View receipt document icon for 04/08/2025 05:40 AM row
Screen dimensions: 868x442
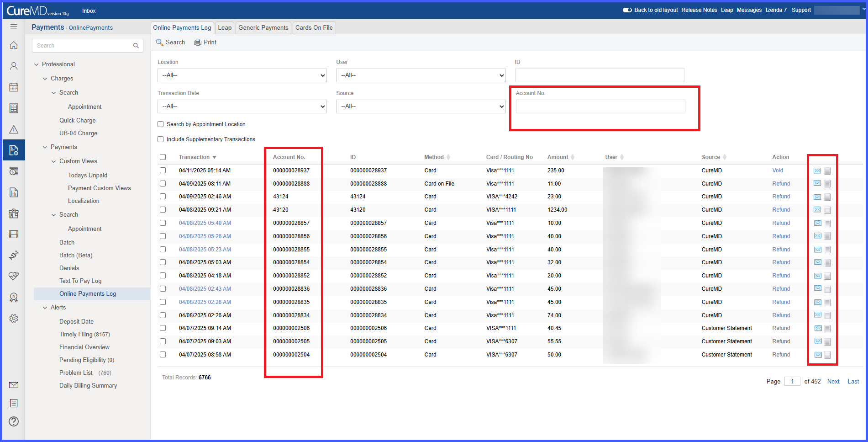pos(827,224)
